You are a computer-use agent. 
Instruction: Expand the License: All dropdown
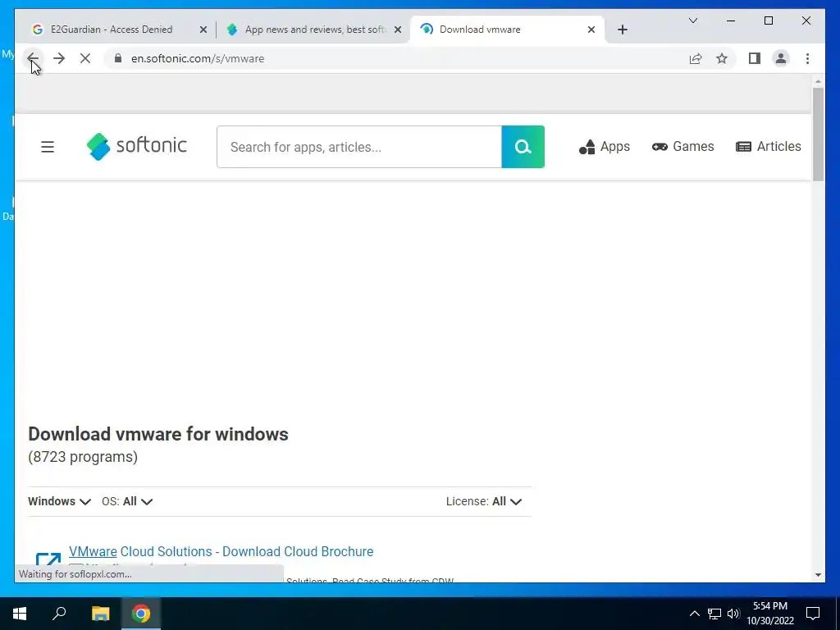point(484,501)
